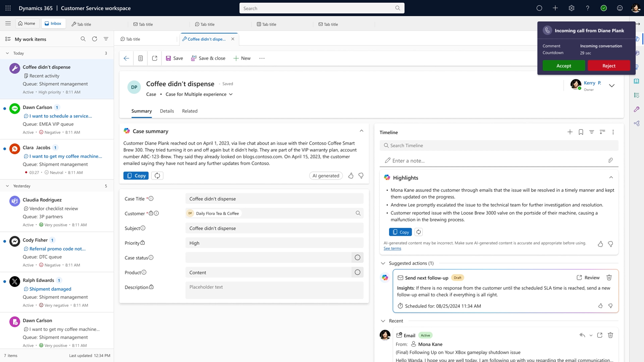The image size is (644, 362).
Task: Select the Case status radio button
Action: pyautogui.click(x=357, y=257)
